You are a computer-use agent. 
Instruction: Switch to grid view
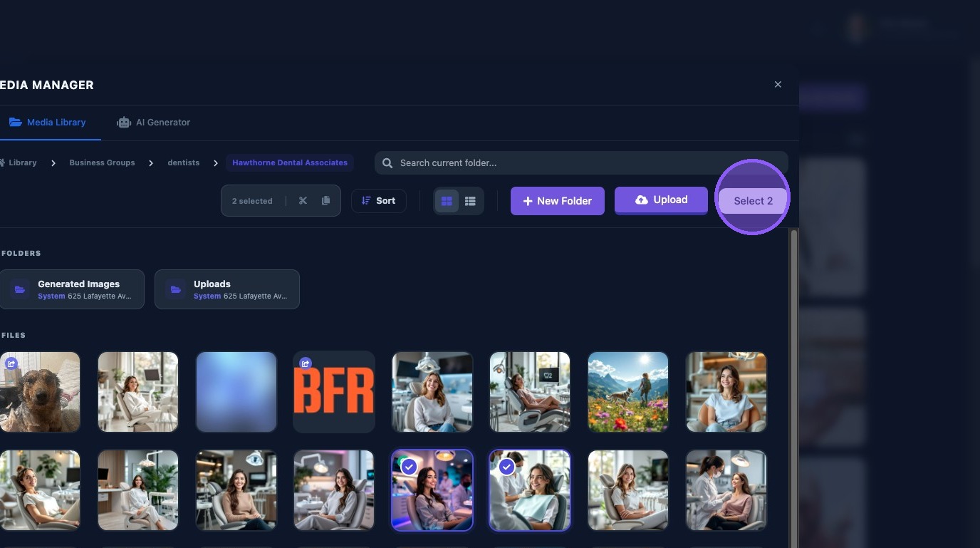click(447, 201)
